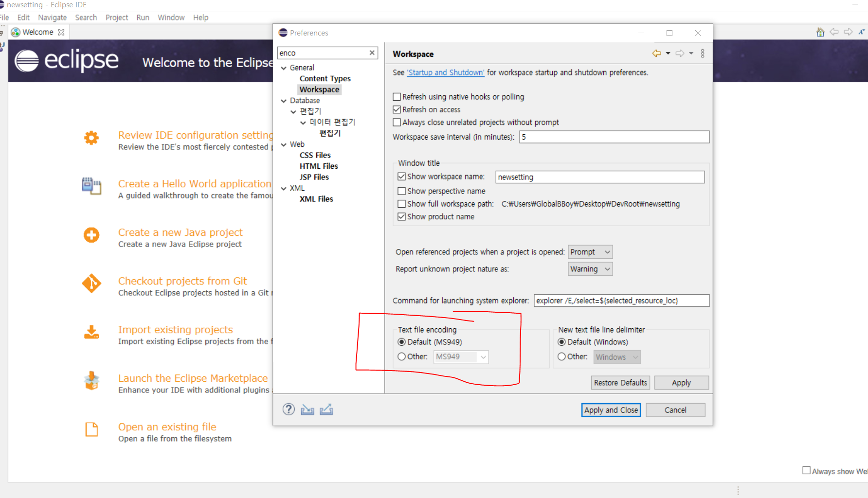This screenshot has height=498, width=868.
Task: Click the gear icon for Review IDE configuration
Action: (x=91, y=138)
